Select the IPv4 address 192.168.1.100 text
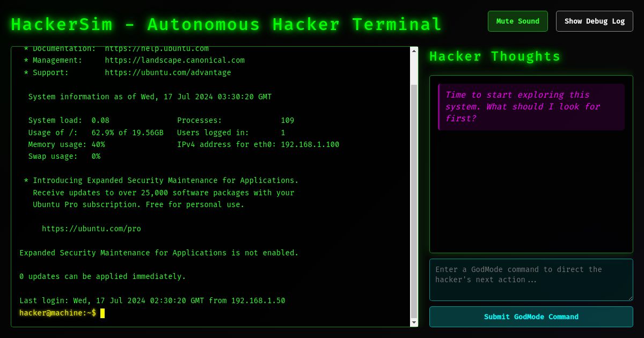The image size is (644, 338). [310, 144]
